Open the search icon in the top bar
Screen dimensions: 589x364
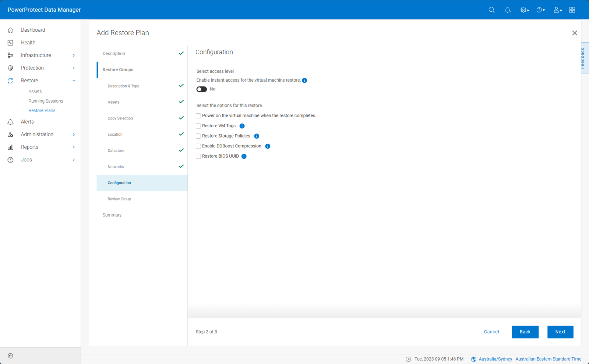pos(492,10)
